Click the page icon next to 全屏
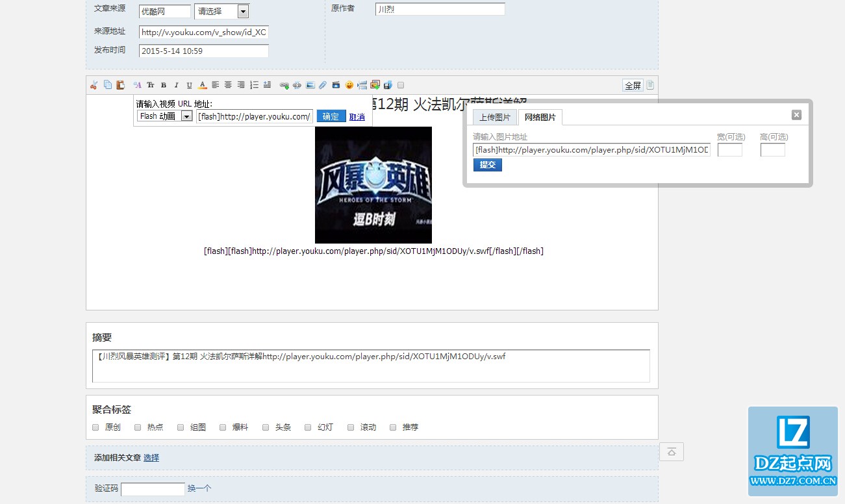Viewport: 845px width, 504px height. pos(650,85)
